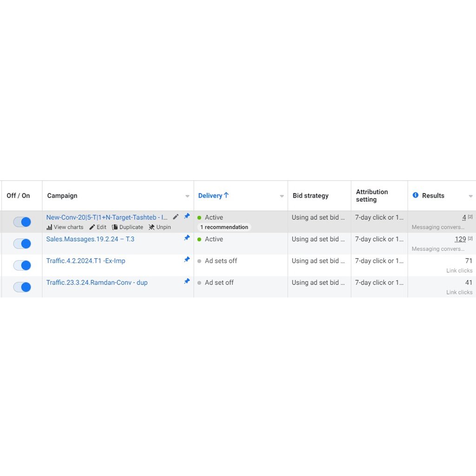The height and width of the screenshot is (476, 476).
Task: Unpin the New-Conv campaign
Action: click(x=160, y=227)
